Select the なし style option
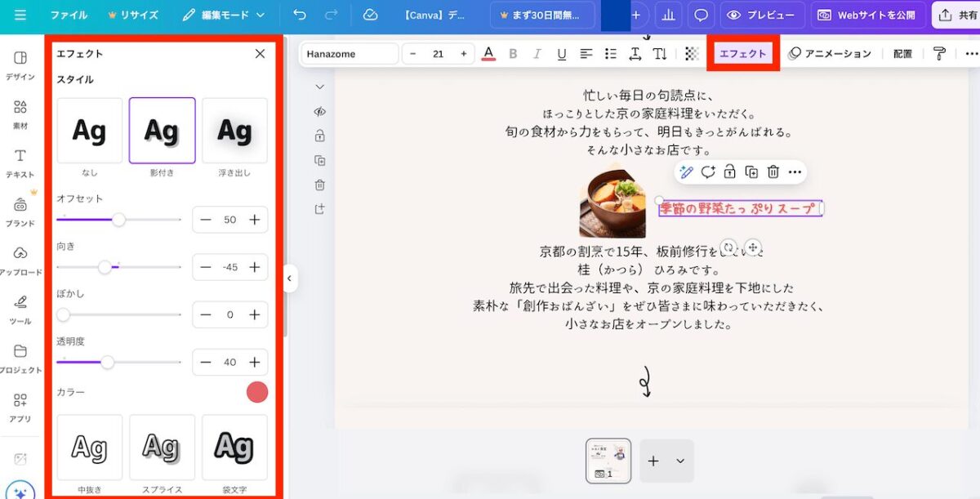 (89, 131)
